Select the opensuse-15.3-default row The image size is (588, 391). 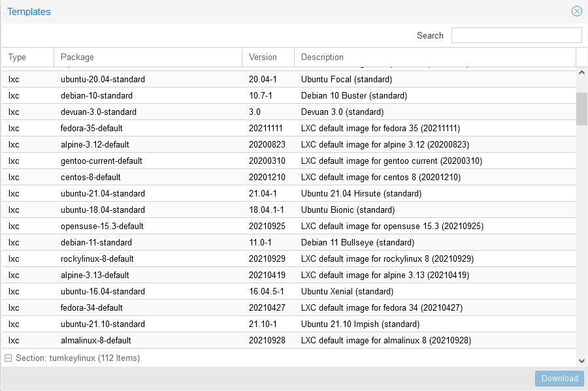click(289, 227)
